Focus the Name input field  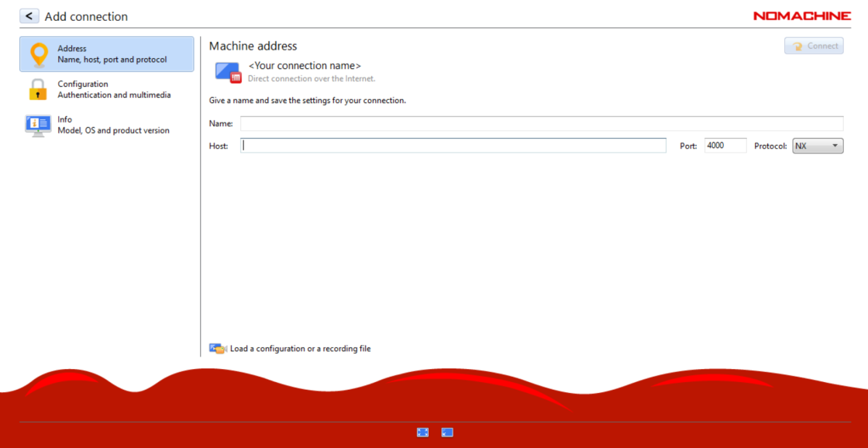[x=541, y=124]
